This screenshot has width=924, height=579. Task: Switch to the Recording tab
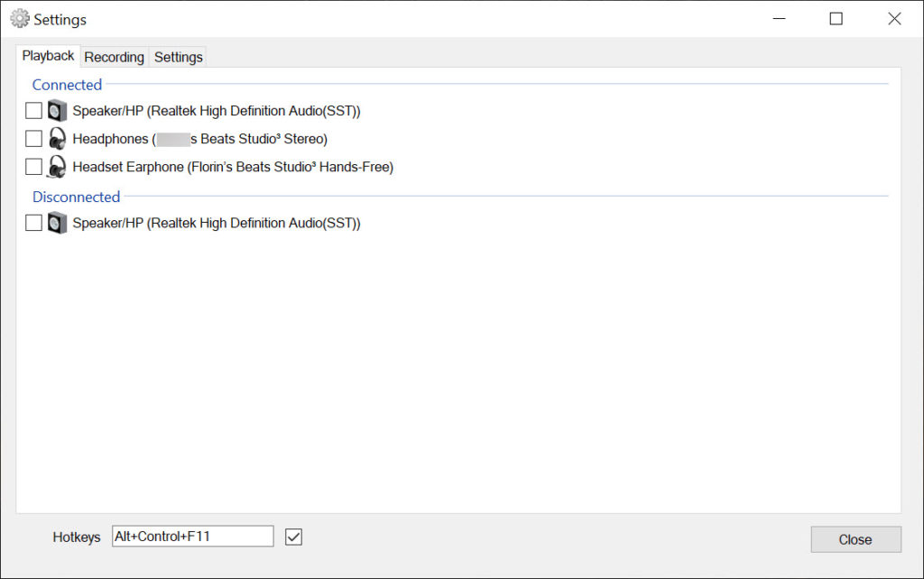tap(114, 57)
